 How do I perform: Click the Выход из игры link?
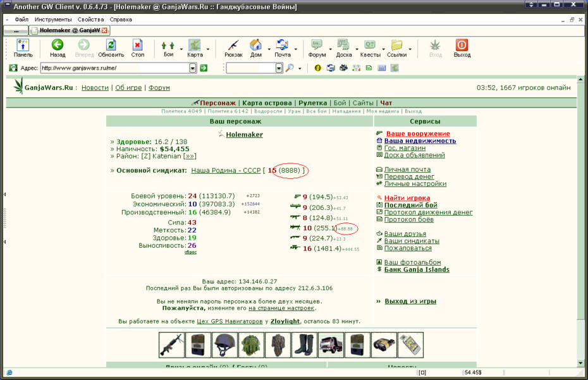click(x=410, y=301)
